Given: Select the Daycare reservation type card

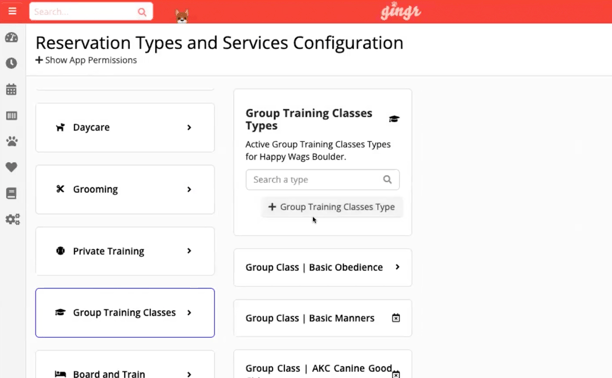Looking at the screenshot, I should click(125, 127).
